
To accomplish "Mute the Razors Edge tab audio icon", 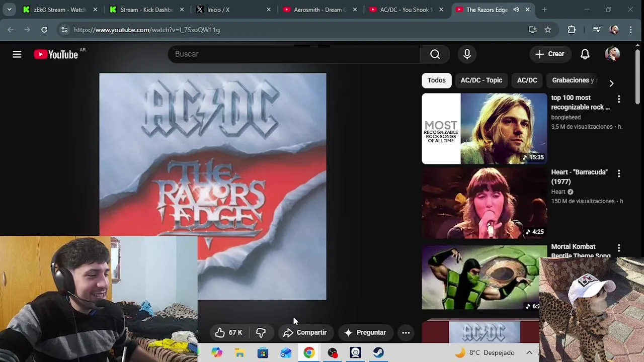I will pos(516,10).
